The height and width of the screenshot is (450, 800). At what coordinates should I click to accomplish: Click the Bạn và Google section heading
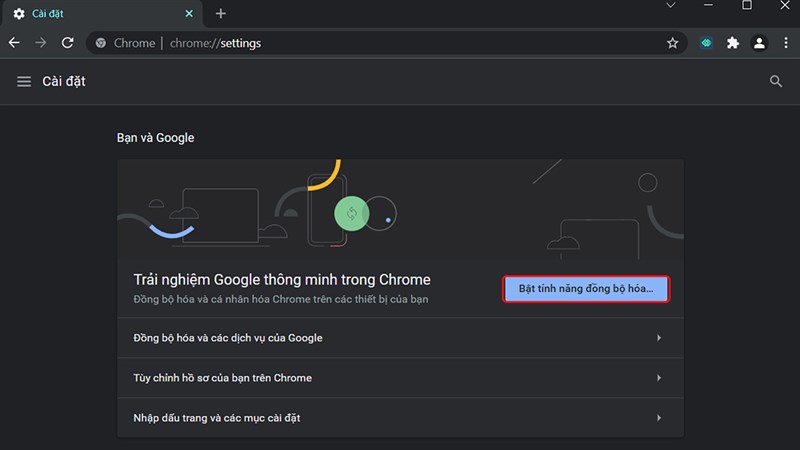pos(155,138)
